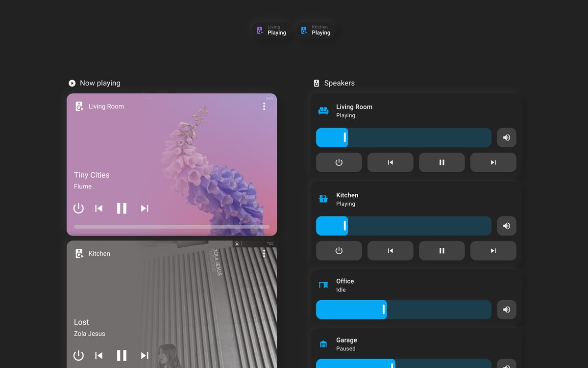The width and height of the screenshot is (588, 368).
Task: Click the Office desk icon in Speakers
Action: [323, 285]
